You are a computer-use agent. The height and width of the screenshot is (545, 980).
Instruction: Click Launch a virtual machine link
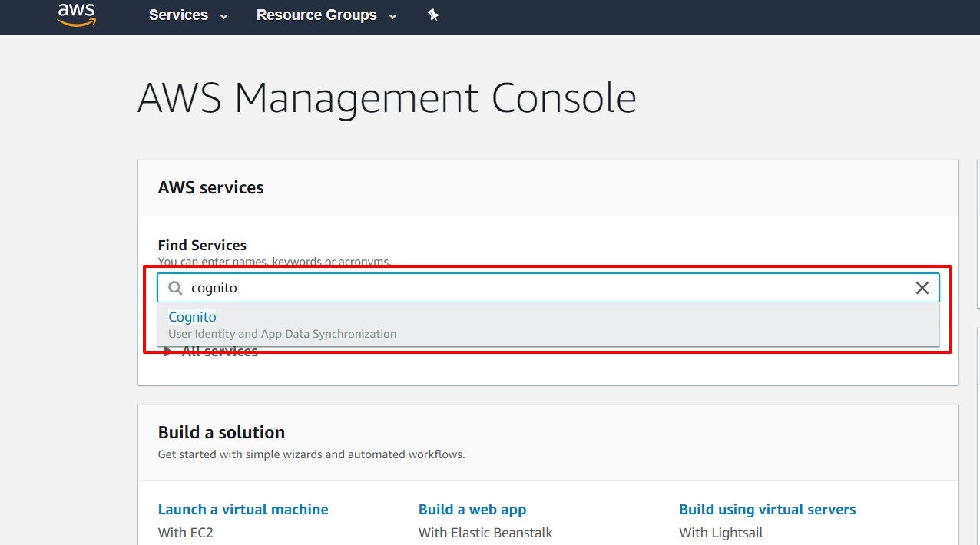tap(243, 509)
